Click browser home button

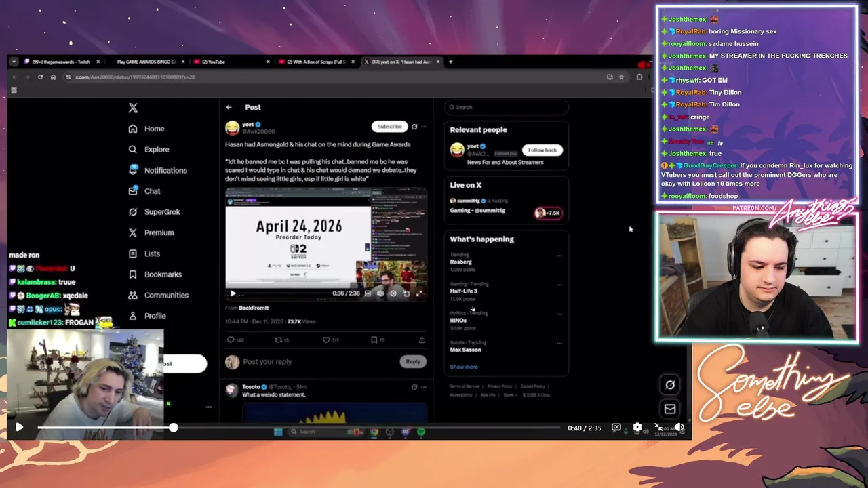click(x=53, y=77)
